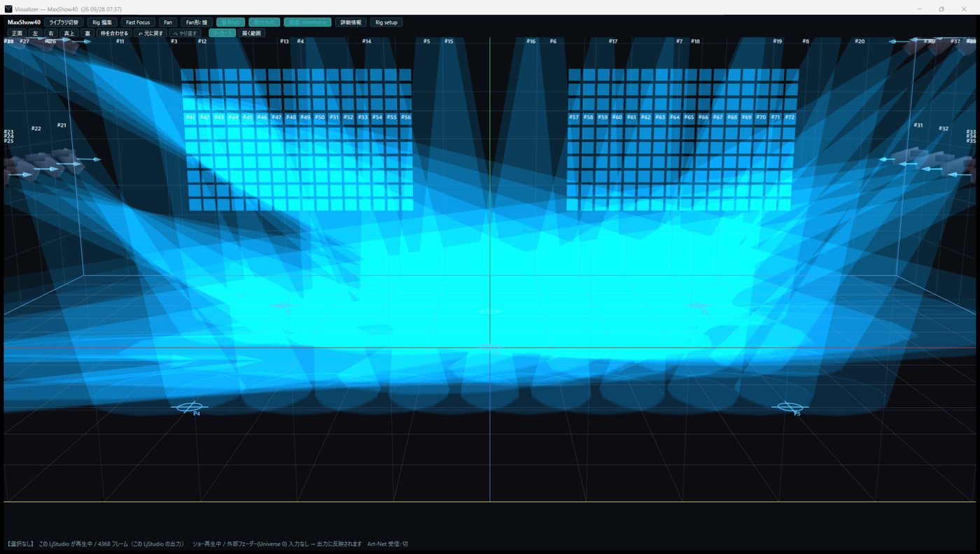Click 枠を合わせる to fit the frame
980x554 pixels.
coord(115,33)
